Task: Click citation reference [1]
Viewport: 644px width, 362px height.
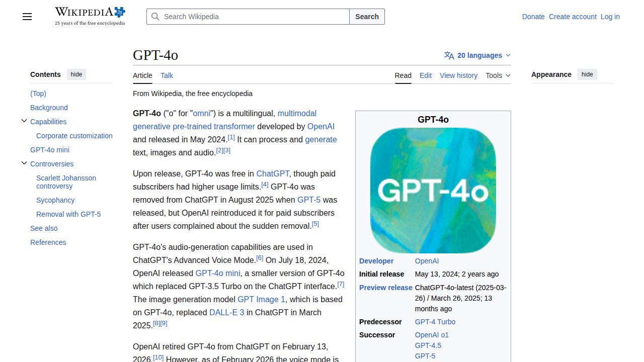Action: (231, 137)
